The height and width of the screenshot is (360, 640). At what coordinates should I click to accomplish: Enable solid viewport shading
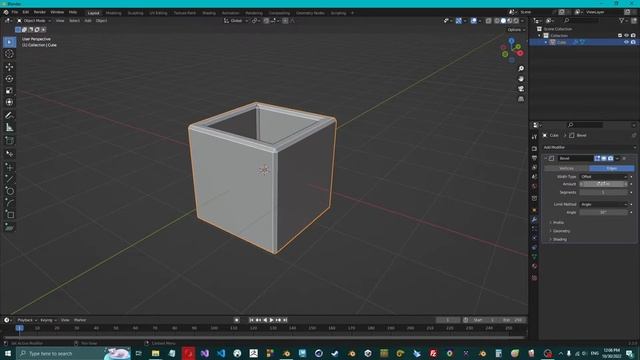pos(503,20)
